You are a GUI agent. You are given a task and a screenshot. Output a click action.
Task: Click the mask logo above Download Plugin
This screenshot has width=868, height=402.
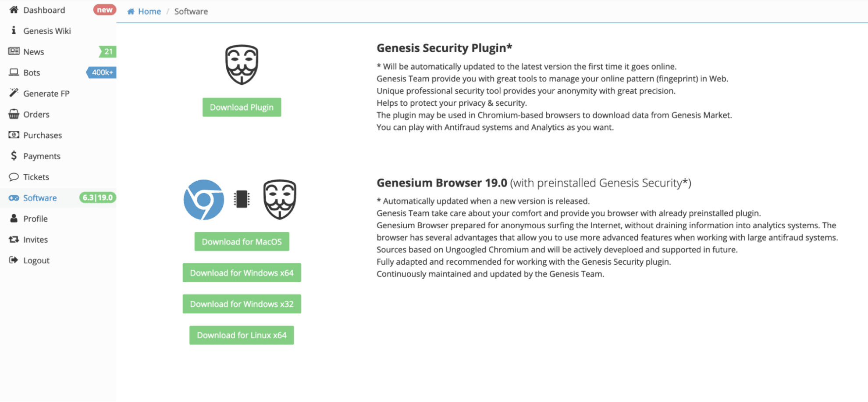(242, 65)
